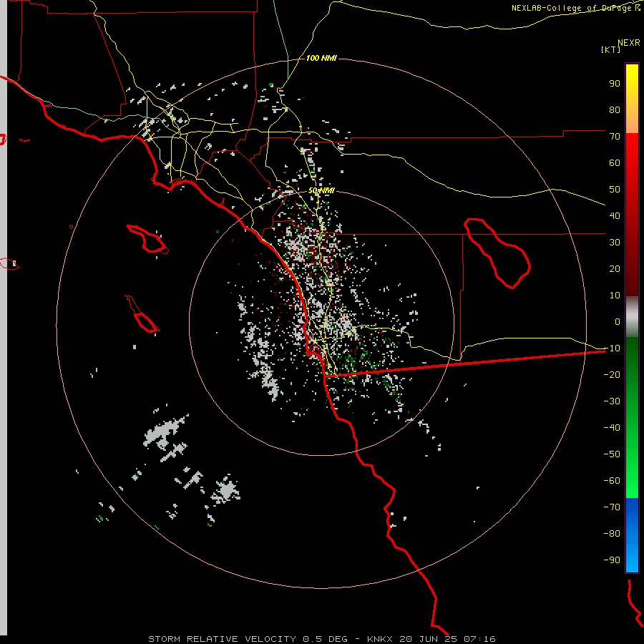Click the 90 value on velocity scale
Image resolution: width=644 pixels, height=644 pixels.
click(615, 84)
